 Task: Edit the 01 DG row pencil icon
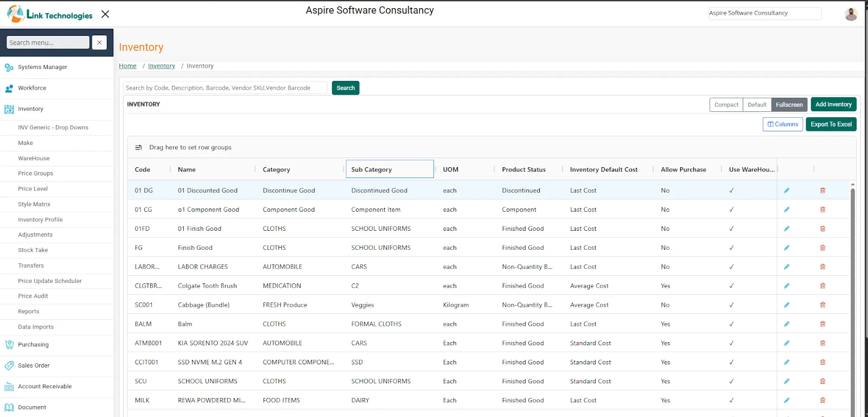pyautogui.click(x=787, y=191)
